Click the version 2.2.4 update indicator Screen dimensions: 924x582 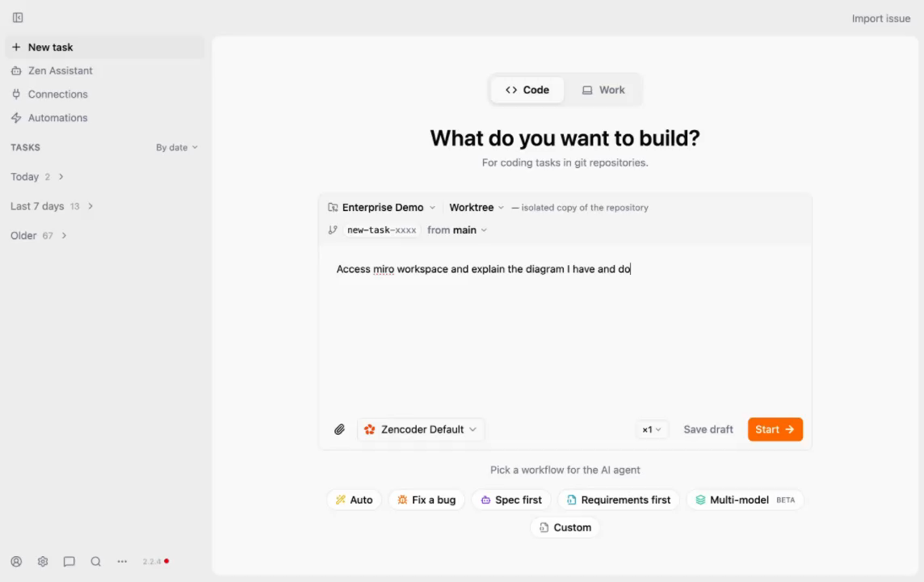coord(156,561)
